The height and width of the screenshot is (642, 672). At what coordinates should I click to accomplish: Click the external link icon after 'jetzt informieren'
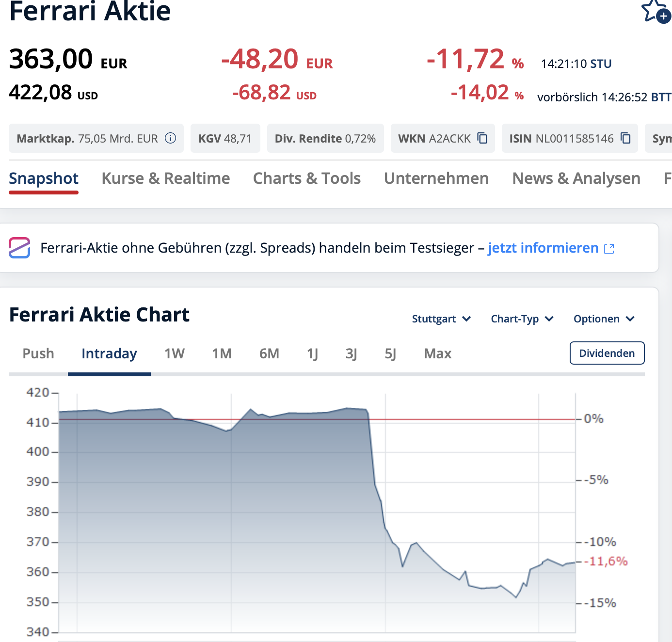tap(609, 249)
